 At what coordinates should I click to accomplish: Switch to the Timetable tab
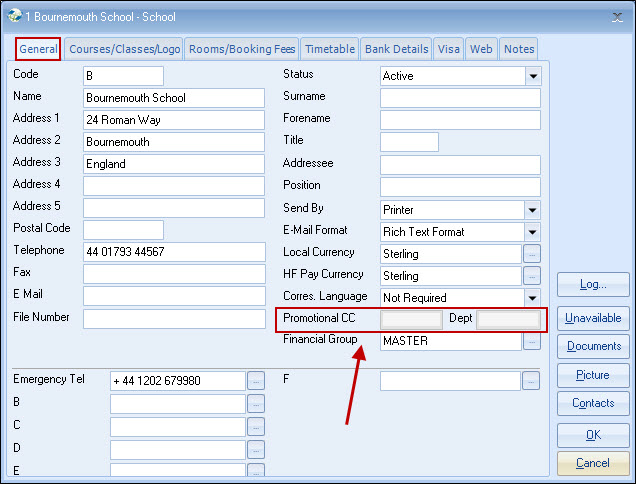[329, 49]
